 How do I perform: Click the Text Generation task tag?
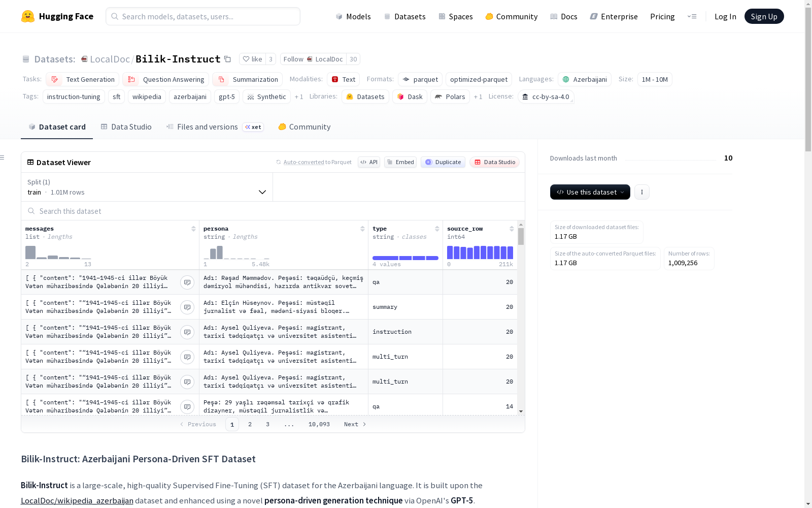coord(83,79)
